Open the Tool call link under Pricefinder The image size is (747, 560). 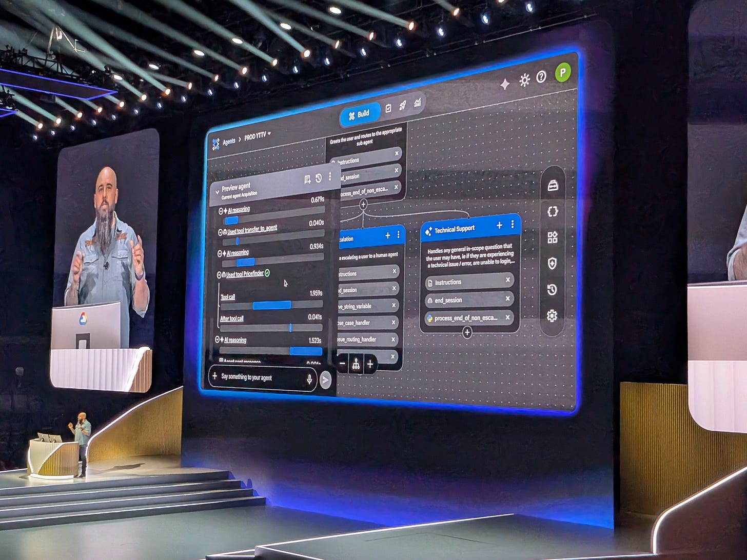pos(228,297)
